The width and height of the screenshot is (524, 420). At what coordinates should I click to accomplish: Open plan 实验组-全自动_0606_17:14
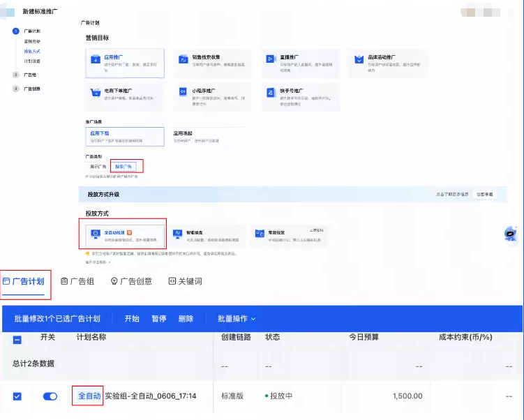pyautogui.click(x=151, y=396)
